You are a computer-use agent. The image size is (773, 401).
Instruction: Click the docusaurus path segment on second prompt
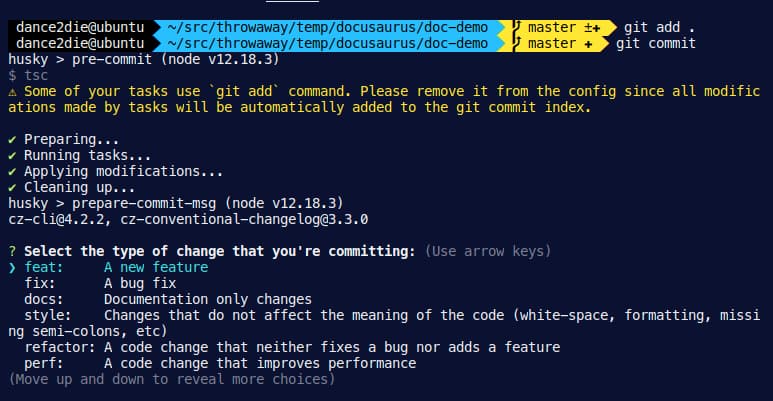[329, 44]
